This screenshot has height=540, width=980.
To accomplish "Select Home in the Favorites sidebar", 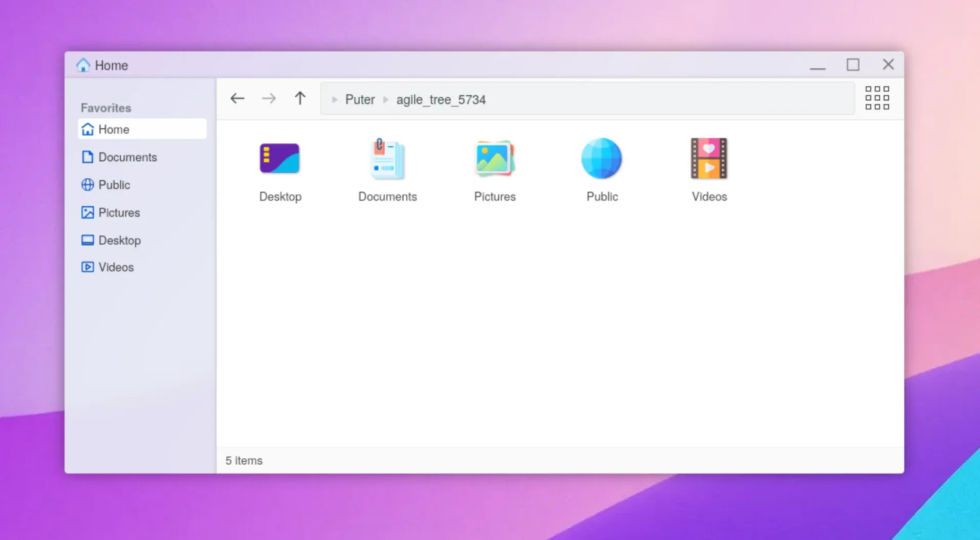I will (114, 129).
